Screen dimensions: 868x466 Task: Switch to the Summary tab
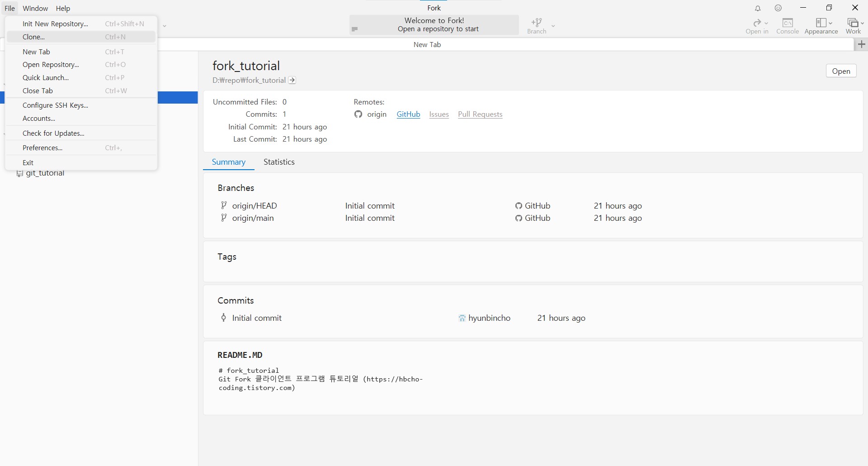point(228,162)
